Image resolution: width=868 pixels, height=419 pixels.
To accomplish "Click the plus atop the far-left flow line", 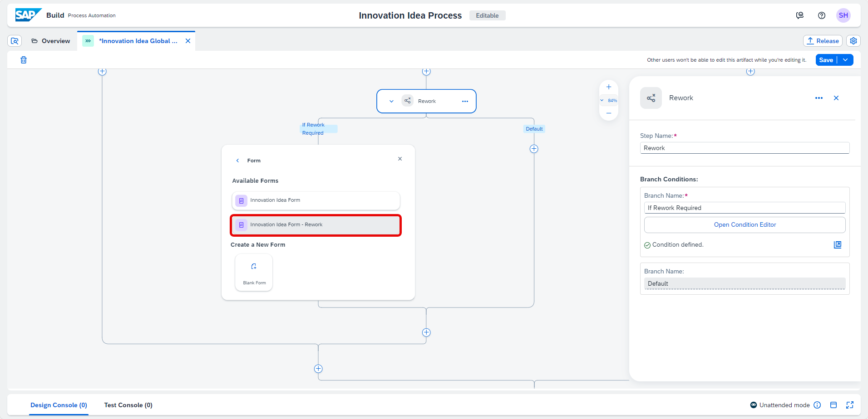I will click(x=102, y=71).
